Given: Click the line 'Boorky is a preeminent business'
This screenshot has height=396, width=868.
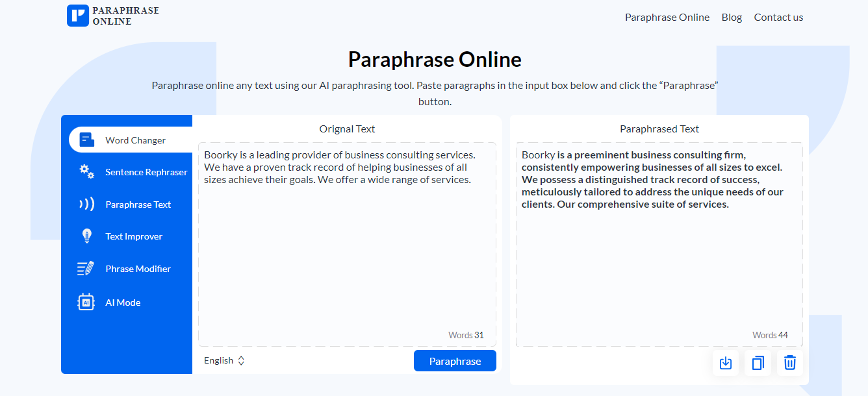Looking at the screenshot, I should click(x=633, y=155).
